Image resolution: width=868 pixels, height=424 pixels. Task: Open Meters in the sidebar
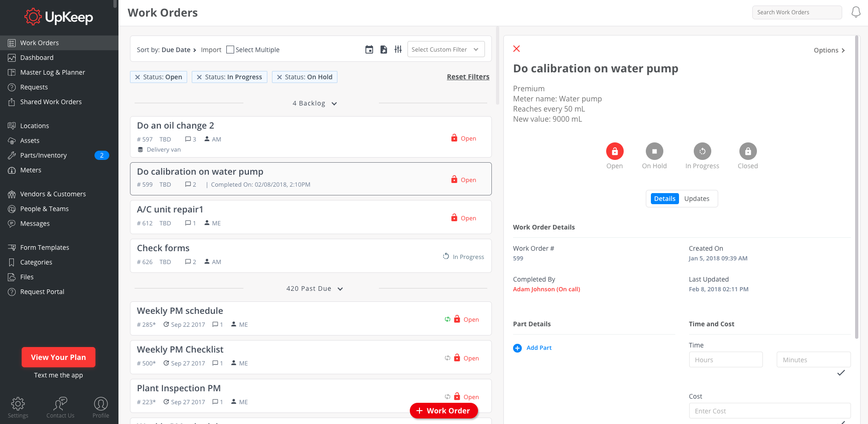coord(31,170)
